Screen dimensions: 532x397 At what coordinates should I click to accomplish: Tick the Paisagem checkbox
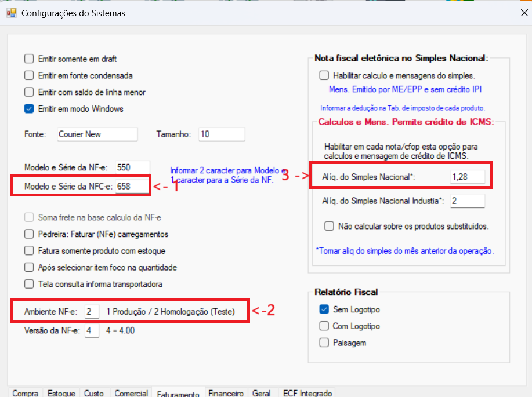324,343
